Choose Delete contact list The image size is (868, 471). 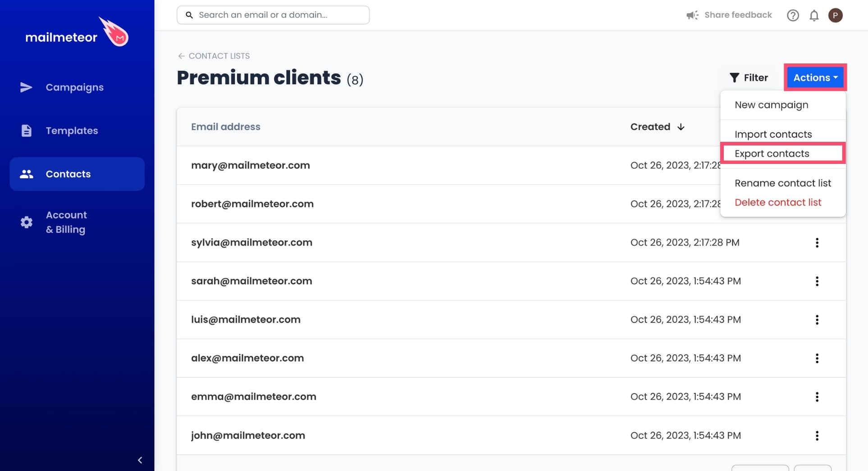click(x=778, y=203)
